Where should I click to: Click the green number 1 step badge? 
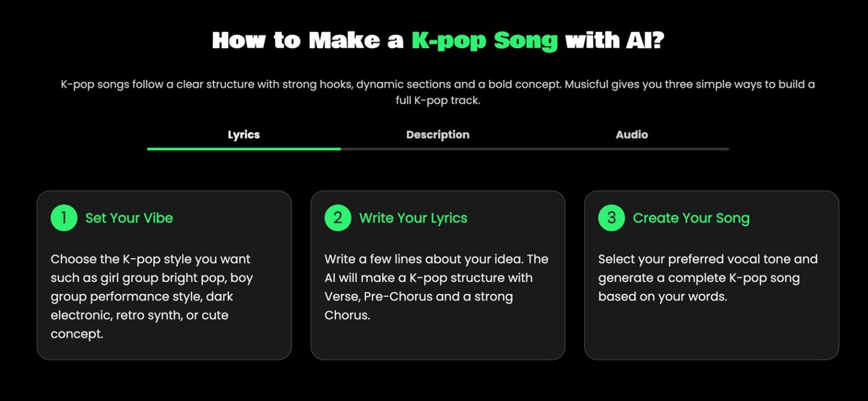coord(64,218)
